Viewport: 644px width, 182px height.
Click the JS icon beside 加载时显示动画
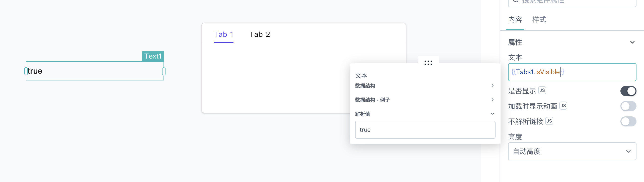563,106
